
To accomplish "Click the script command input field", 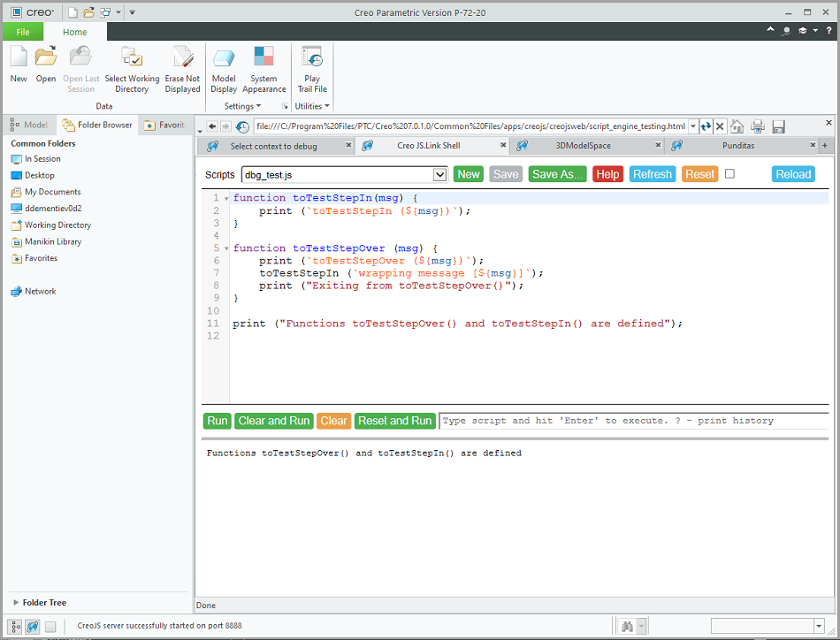I will (x=632, y=421).
